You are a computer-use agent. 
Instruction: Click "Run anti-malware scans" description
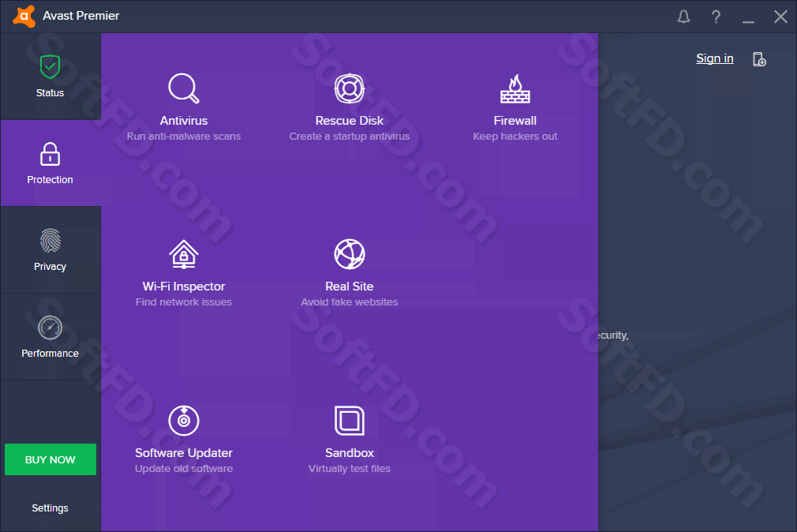[184, 137]
